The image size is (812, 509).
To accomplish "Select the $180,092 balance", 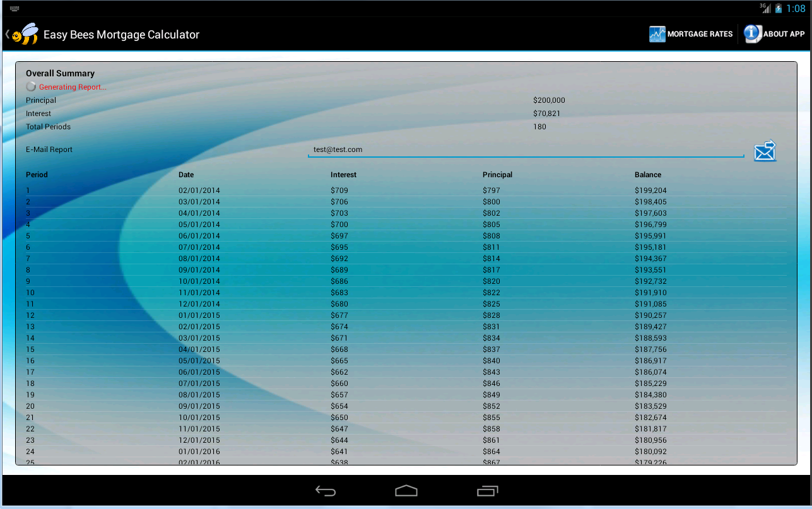I will pyautogui.click(x=650, y=452).
